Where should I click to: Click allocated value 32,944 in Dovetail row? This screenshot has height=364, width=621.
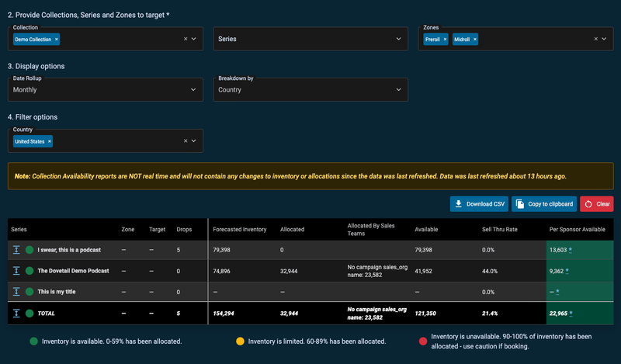pyautogui.click(x=289, y=272)
